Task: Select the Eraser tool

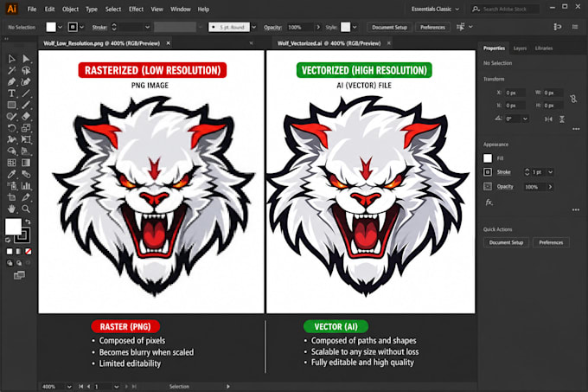Action: click(x=26, y=116)
